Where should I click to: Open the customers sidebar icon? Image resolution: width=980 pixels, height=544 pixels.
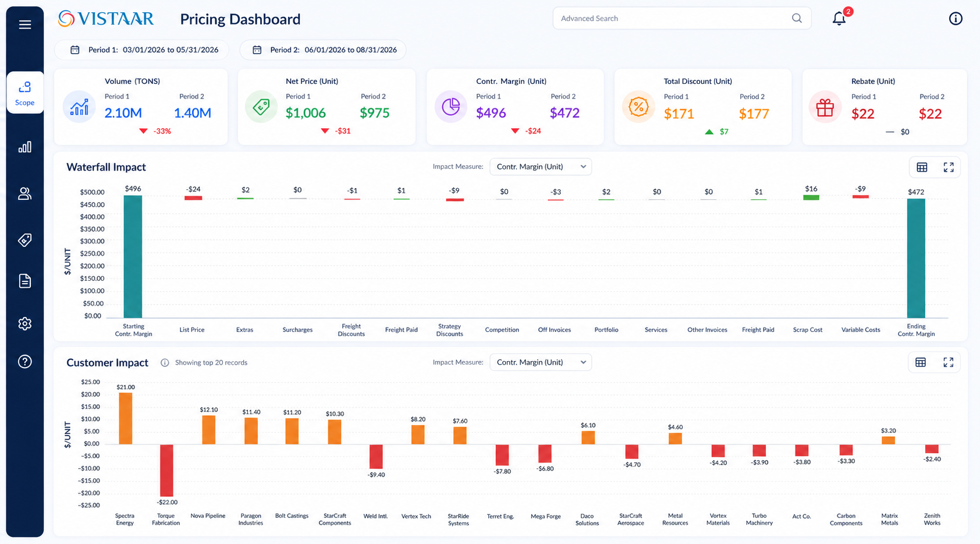(x=24, y=193)
